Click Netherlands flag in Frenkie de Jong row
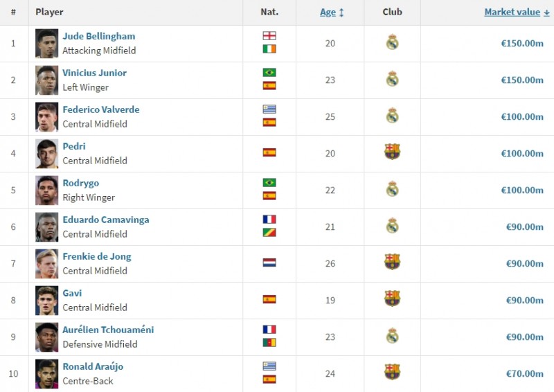554x392 pixels. point(269,263)
